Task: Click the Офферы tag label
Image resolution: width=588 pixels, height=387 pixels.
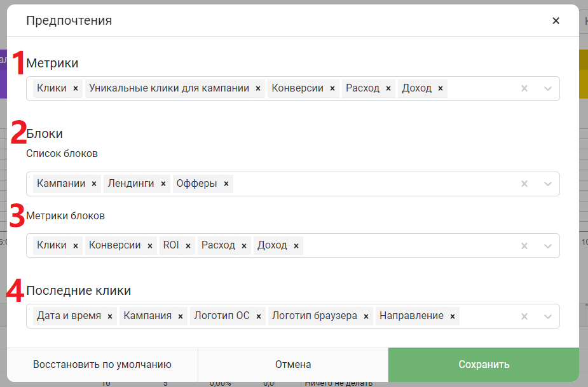Action: coord(197,184)
